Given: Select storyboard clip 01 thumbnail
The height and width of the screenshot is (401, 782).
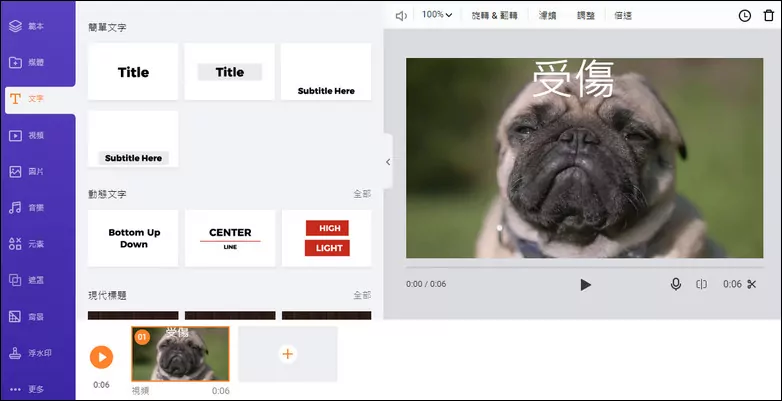Looking at the screenshot, I should pyautogui.click(x=181, y=354).
